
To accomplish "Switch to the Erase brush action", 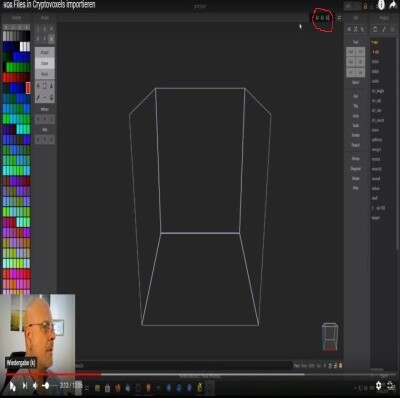I will click(x=45, y=63).
